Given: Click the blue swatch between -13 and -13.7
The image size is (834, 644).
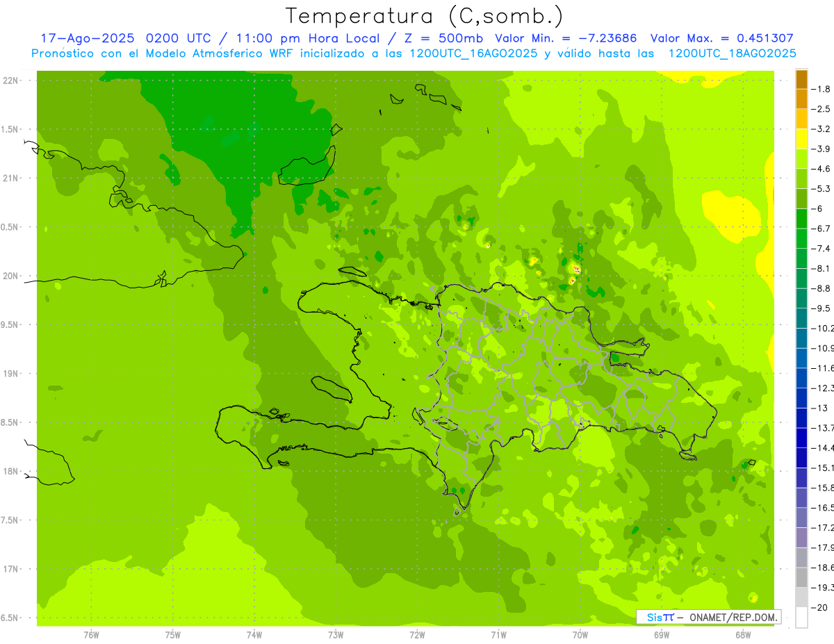Looking at the screenshot, I should pyautogui.click(x=801, y=418).
